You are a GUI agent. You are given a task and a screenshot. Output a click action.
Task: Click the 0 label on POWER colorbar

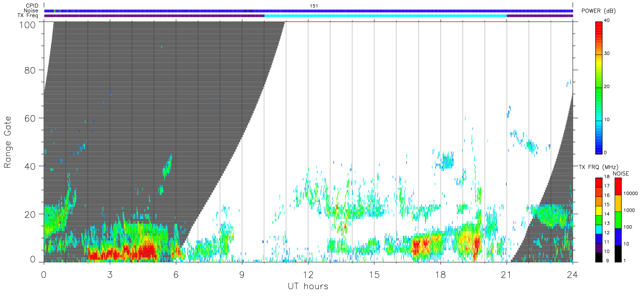click(606, 152)
